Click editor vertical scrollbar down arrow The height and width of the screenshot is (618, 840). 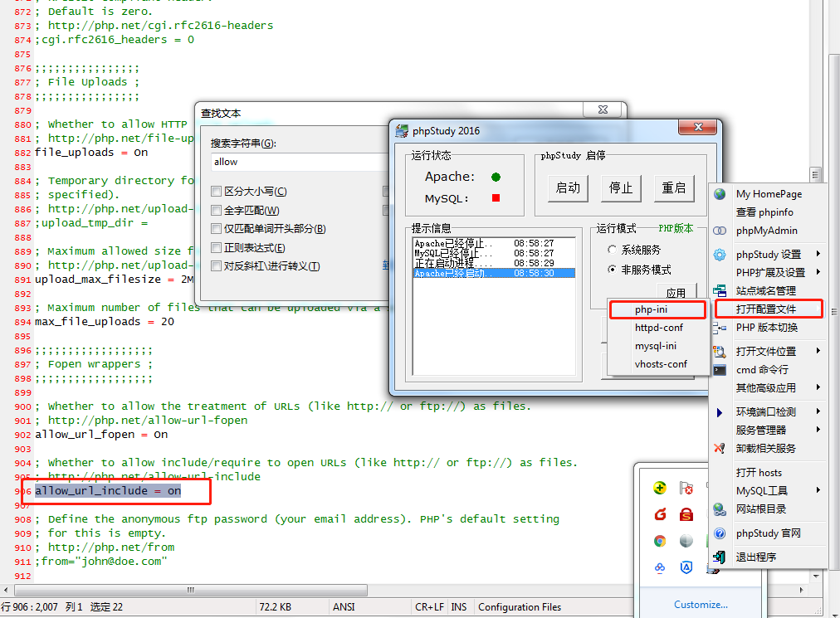click(x=815, y=577)
